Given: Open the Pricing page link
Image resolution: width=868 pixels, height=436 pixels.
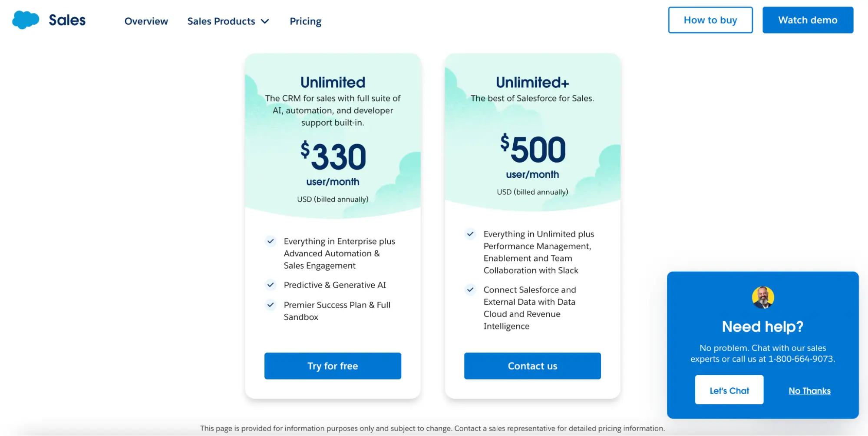Looking at the screenshot, I should [x=305, y=21].
